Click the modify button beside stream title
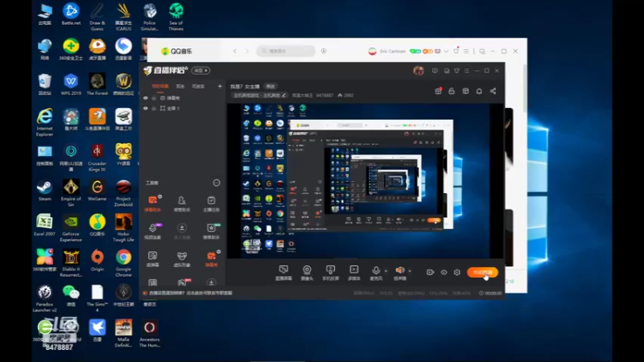Screen dimensions: 644x362 [x=270, y=87]
